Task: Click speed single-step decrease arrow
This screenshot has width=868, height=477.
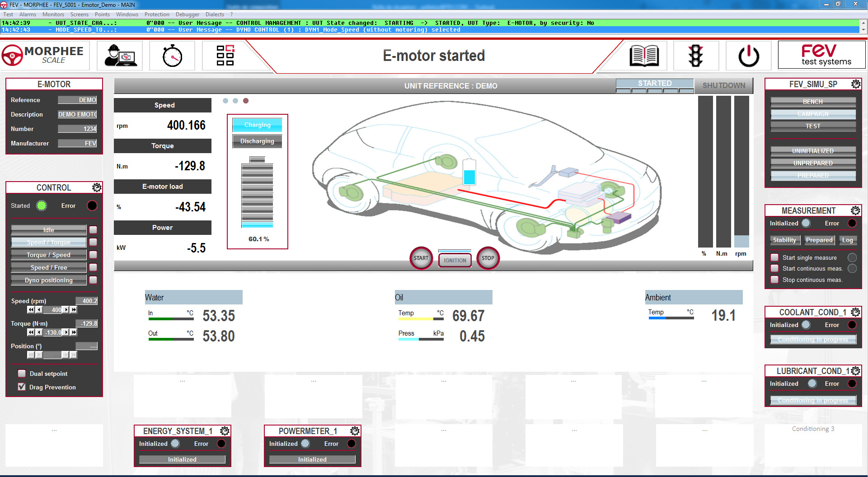Action: coord(39,310)
